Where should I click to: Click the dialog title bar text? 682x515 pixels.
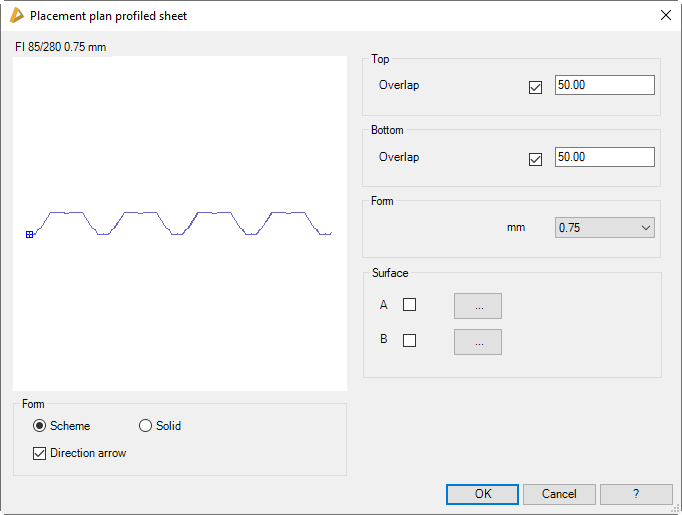[108, 16]
